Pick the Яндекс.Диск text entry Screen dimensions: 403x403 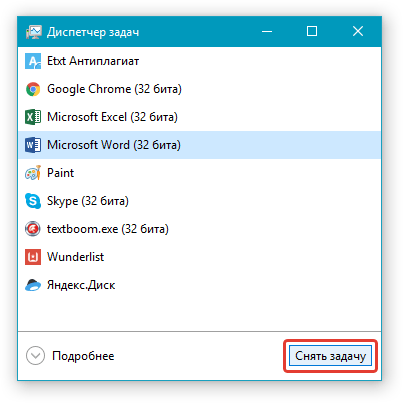coord(81,285)
